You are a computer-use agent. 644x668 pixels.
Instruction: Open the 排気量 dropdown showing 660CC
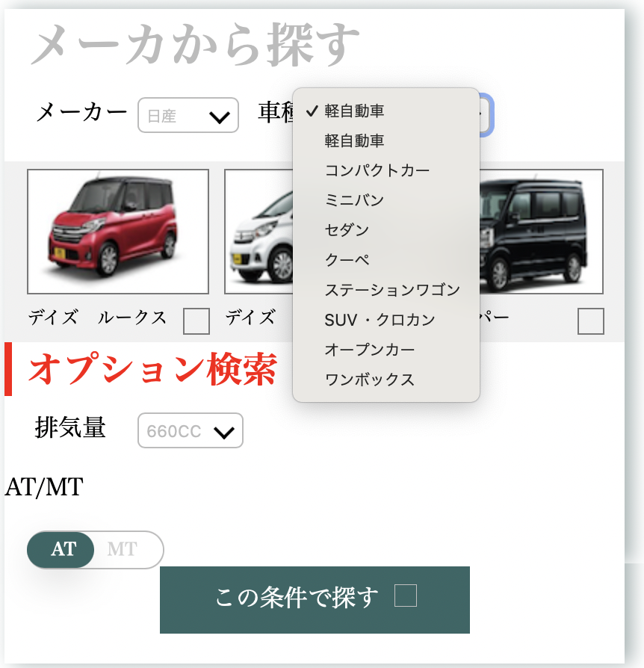click(190, 430)
